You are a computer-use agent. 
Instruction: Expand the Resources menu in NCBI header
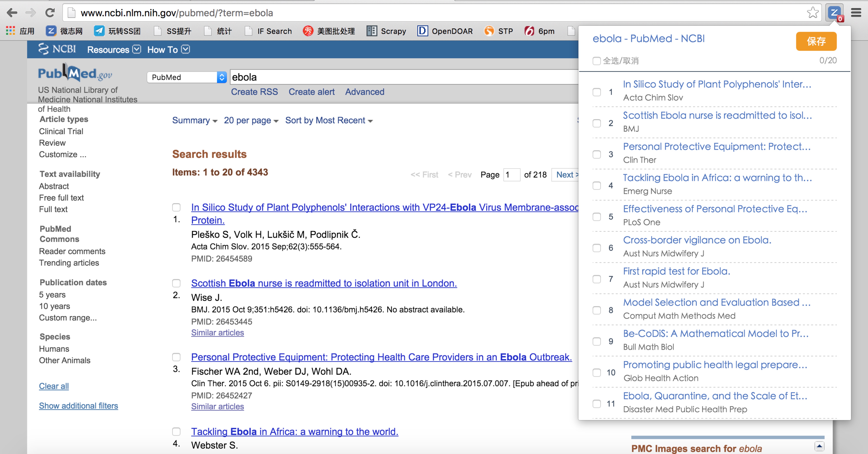(114, 49)
